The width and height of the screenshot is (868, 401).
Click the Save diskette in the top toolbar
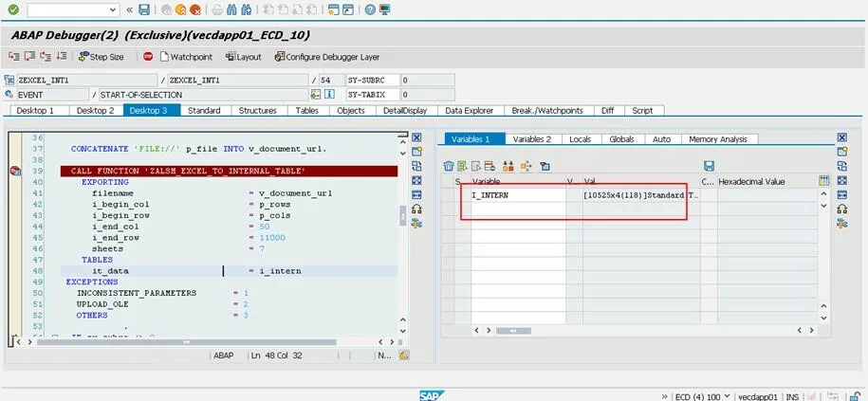[144, 9]
